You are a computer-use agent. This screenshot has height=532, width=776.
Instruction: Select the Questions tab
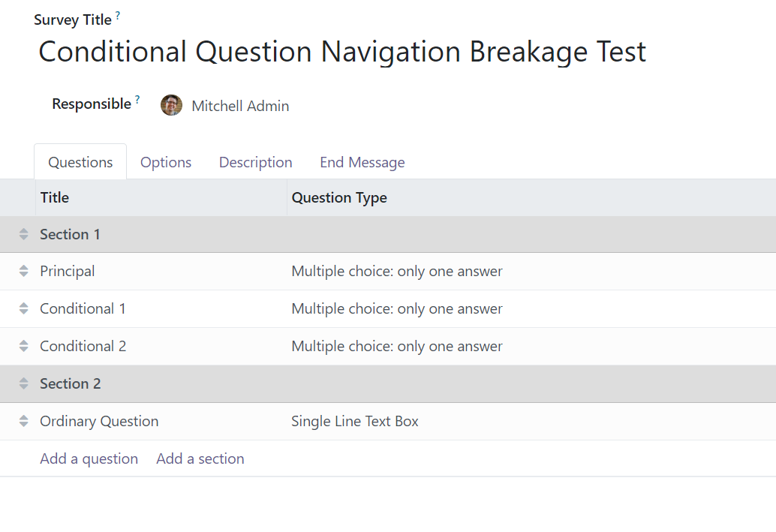click(80, 162)
